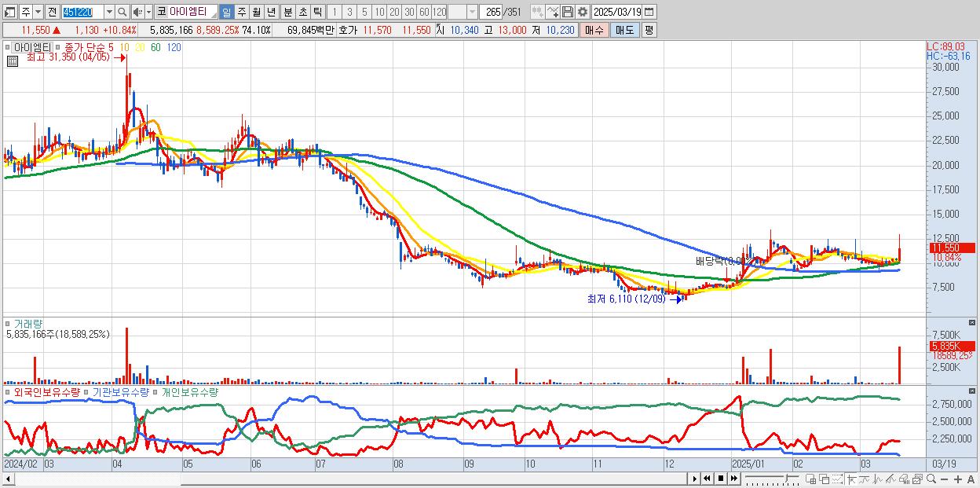Click the add-indicator line chart icon
Viewport: 980px width, 488px height.
pos(552,12)
